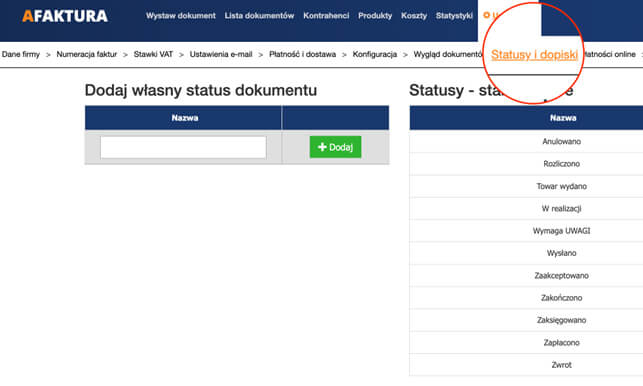
Task: Open the Wystaw dokument menu
Action: (x=180, y=16)
